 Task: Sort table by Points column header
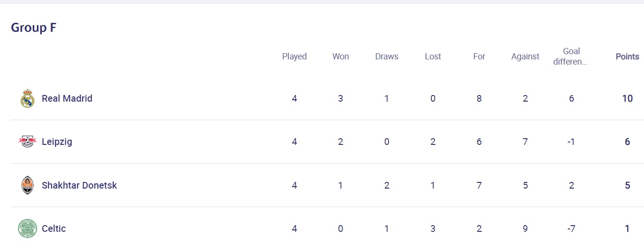click(x=627, y=57)
